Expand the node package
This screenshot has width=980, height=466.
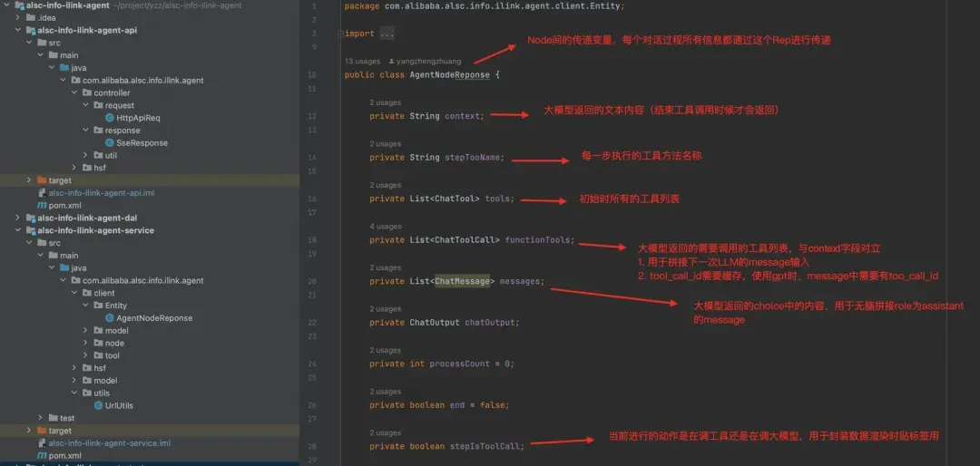tap(85, 343)
